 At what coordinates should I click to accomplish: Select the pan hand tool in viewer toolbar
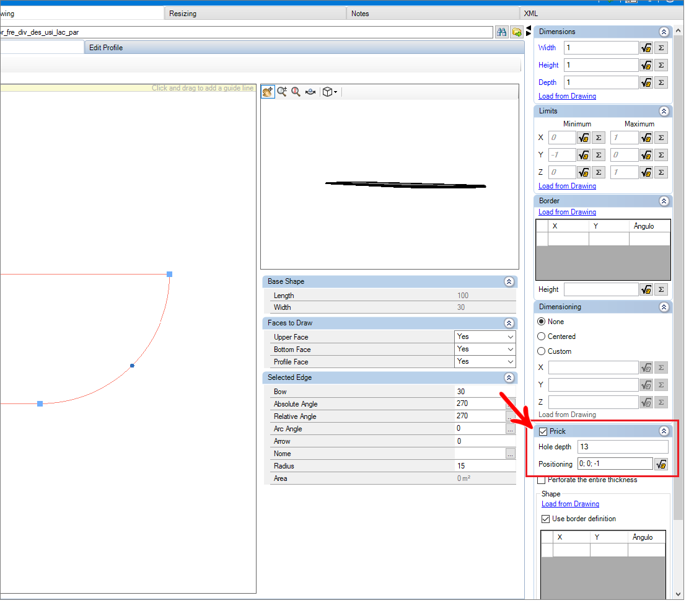[x=268, y=92]
